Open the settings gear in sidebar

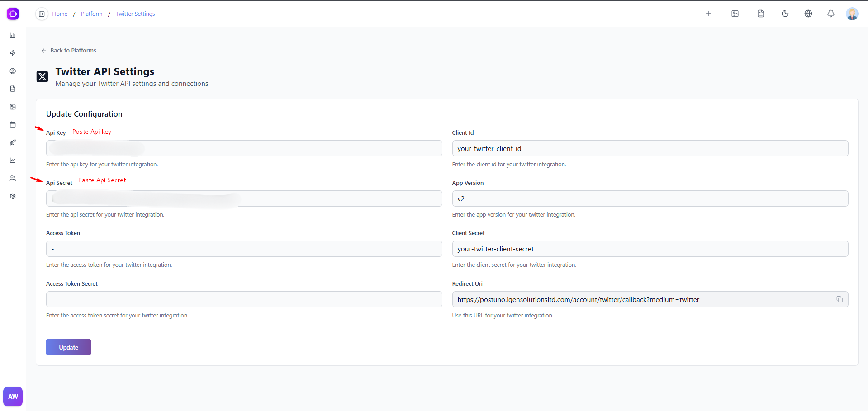click(13, 196)
